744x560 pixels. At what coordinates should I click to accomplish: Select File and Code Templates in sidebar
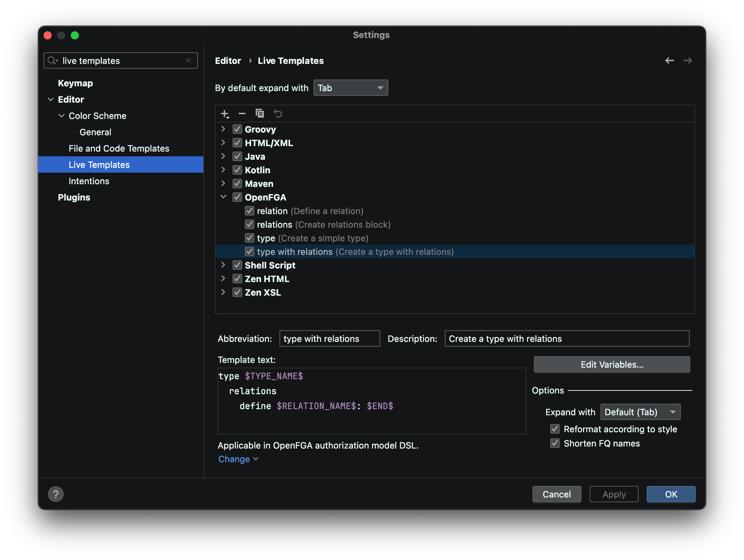pyautogui.click(x=119, y=148)
